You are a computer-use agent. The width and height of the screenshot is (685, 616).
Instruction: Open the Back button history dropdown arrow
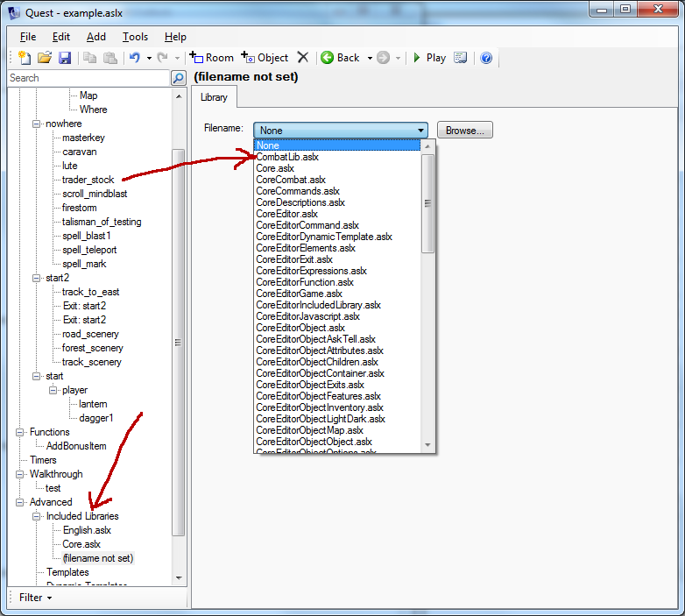pyautogui.click(x=370, y=58)
